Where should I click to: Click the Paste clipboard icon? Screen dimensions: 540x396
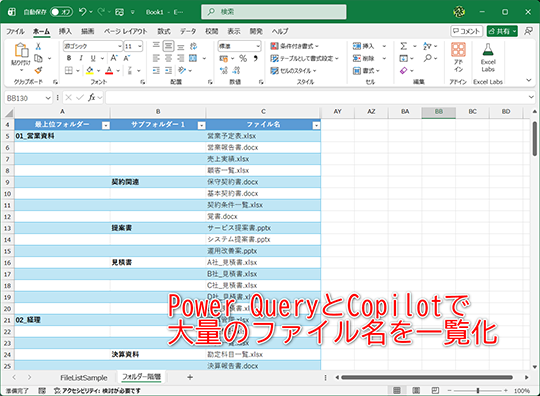coord(21,50)
